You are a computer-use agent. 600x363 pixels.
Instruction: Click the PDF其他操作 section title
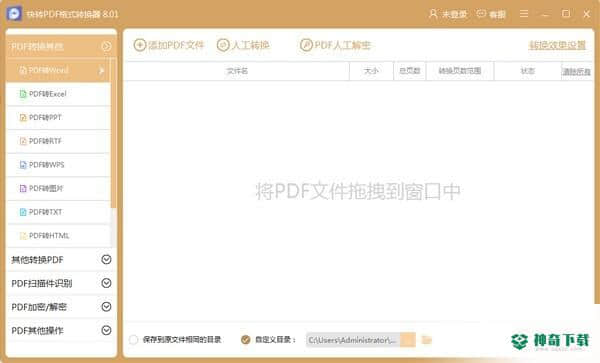click(37, 331)
